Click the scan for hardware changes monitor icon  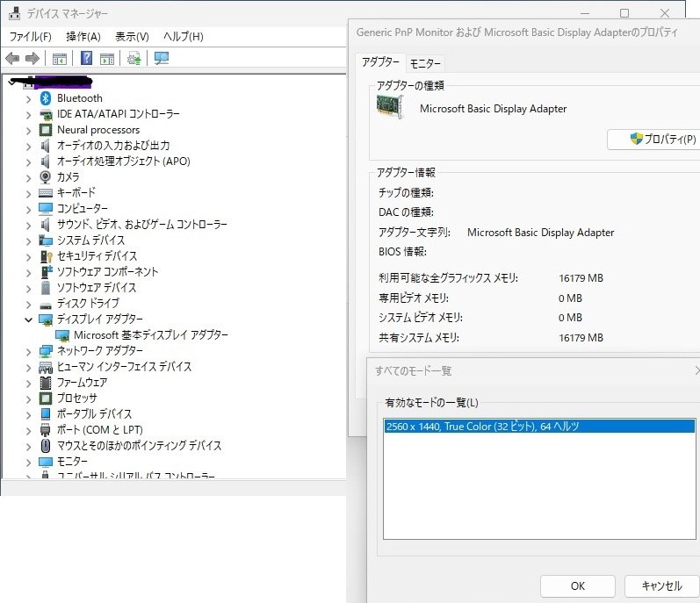tap(161, 58)
